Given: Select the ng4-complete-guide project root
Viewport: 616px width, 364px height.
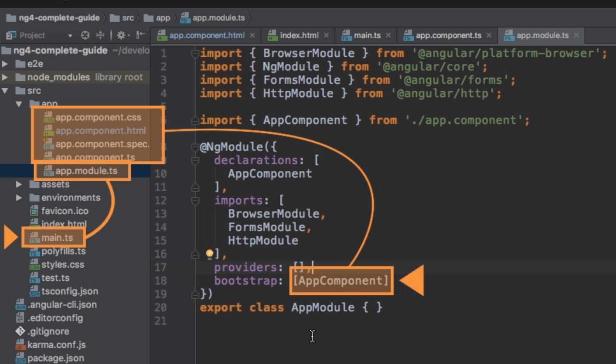Looking at the screenshot, I should pyautogui.click(x=60, y=50).
